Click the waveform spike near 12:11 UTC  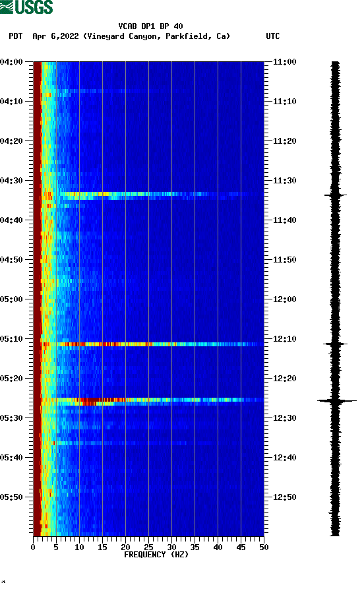[x=336, y=344]
